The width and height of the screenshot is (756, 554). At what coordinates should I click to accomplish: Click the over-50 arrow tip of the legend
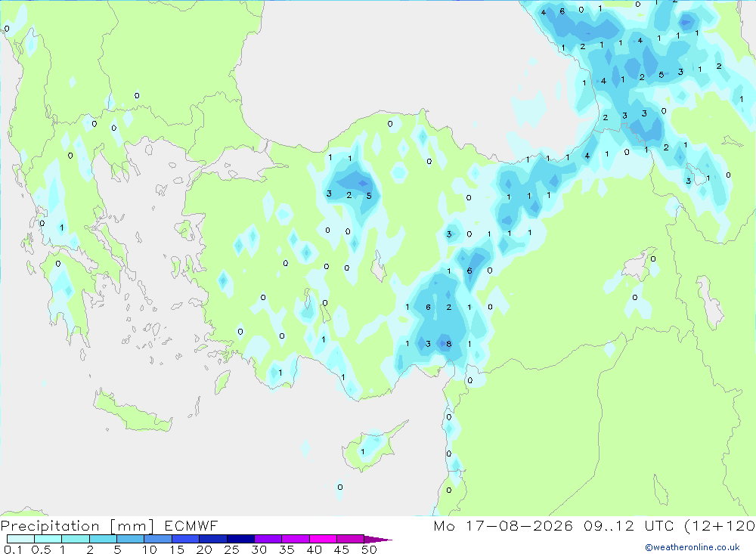[378, 540]
